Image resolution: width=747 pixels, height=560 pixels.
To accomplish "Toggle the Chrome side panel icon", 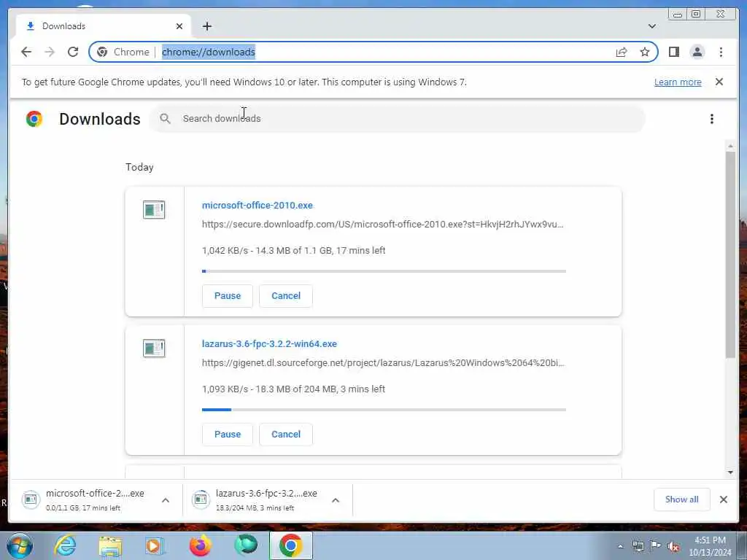I will click(673, 52).
